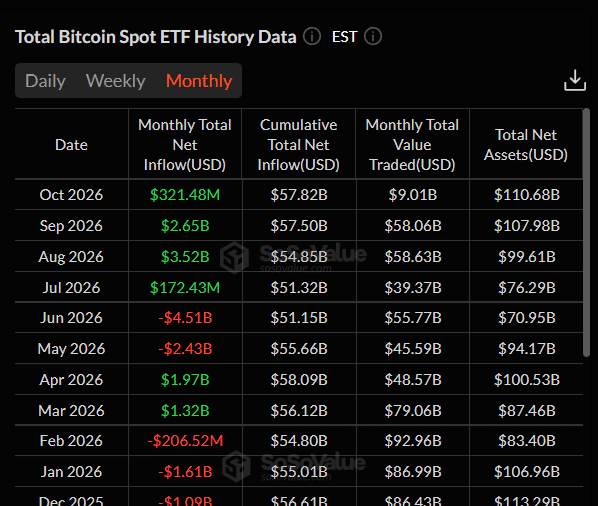
Task: Select the May 2026 date cell
Action: (71, 349)
